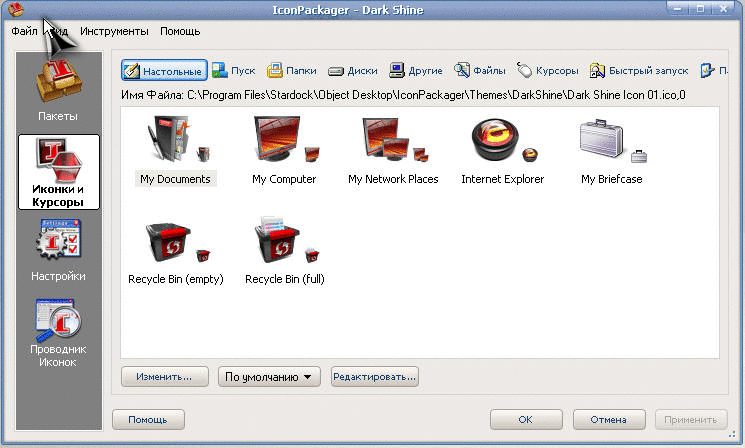This screenshot has height=448, width=745.
Task: Click the Применить button
Action: 691,420
